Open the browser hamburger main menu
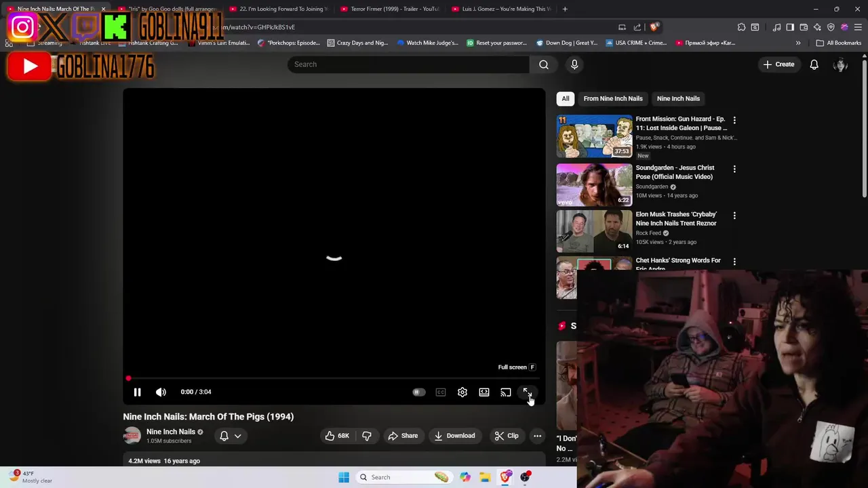 coord(858,27)
